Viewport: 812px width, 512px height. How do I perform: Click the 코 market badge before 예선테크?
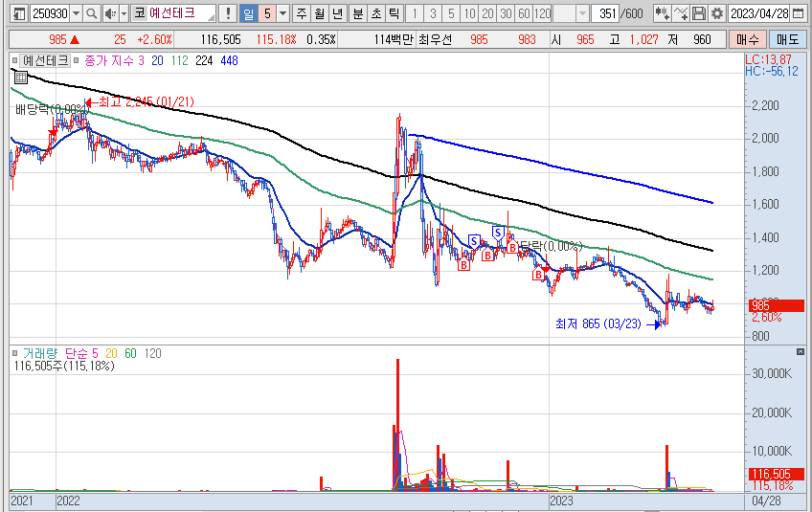coord(139,13)
